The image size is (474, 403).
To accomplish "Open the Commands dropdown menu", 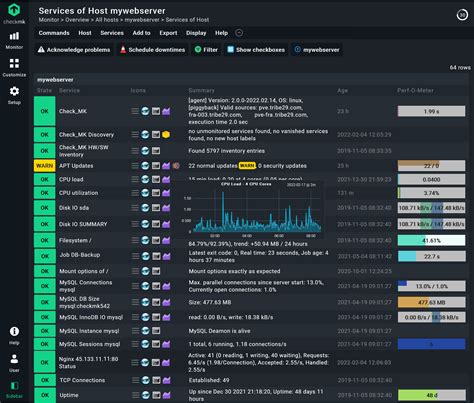I will click(54, 33).
